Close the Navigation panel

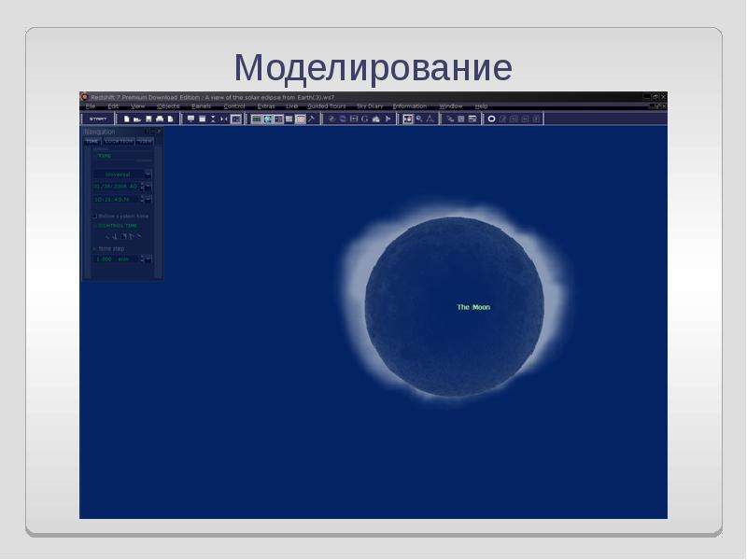pyautogui.click(x=159, y=131)
